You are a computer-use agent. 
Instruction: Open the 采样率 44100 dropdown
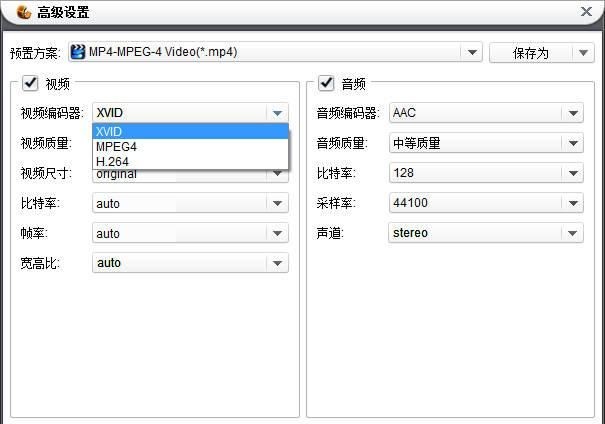[486, 203]
